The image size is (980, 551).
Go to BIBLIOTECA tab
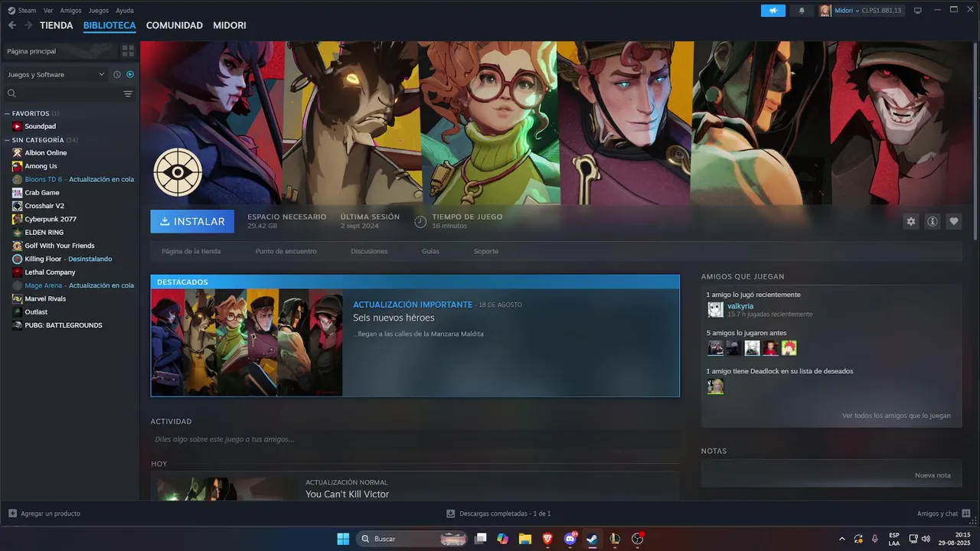pyautogui.click(x=109, y=25)
